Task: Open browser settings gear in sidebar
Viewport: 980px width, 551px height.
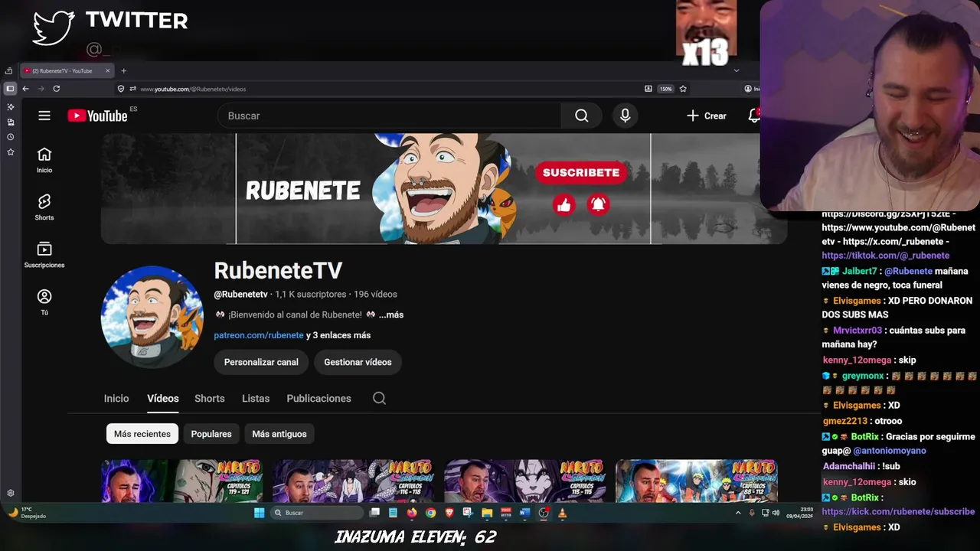Action: click(10, 493)
